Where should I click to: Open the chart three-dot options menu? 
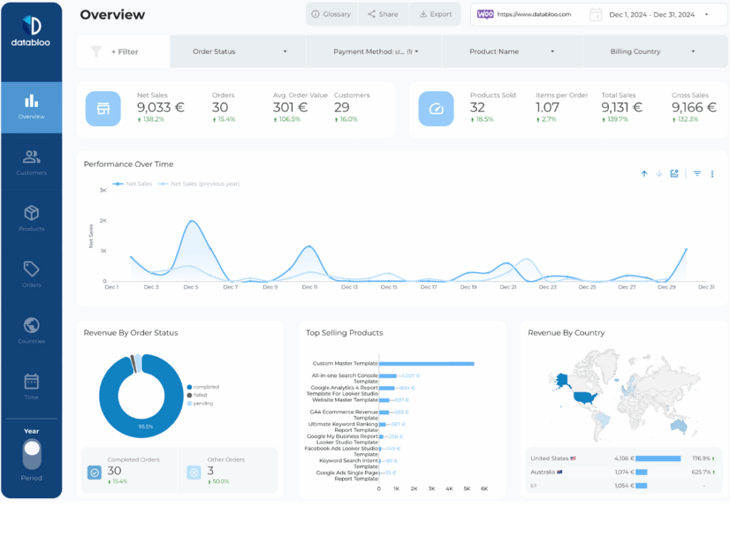click(x=711, y=174)
